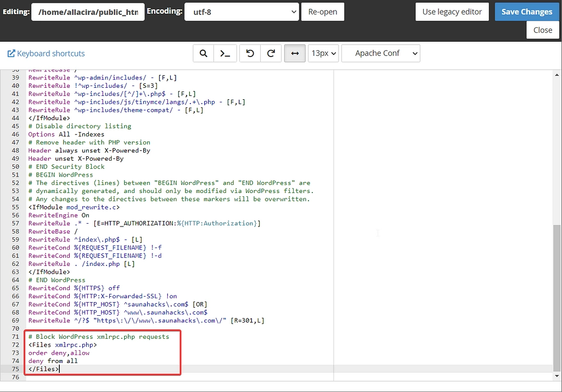Image resolution: width=562 pixels, height=392 pixels.
Task: Click the '<Files xmlrpc.php>' line
Action: point(63,345)
